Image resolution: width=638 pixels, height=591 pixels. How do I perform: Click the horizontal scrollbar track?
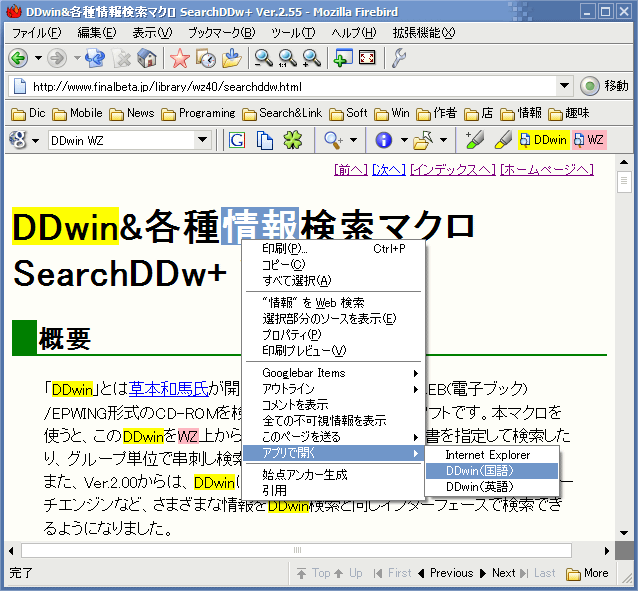click(296, 550)
